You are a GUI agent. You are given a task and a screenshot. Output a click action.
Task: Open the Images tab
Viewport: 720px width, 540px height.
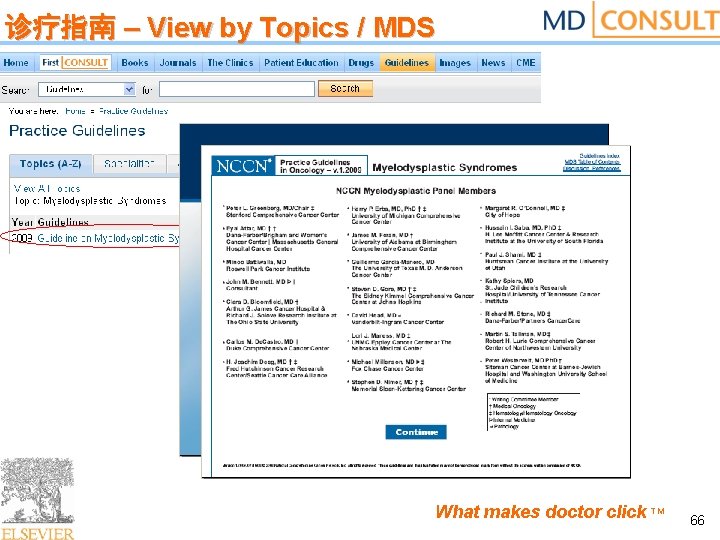(x=455, y=62)
